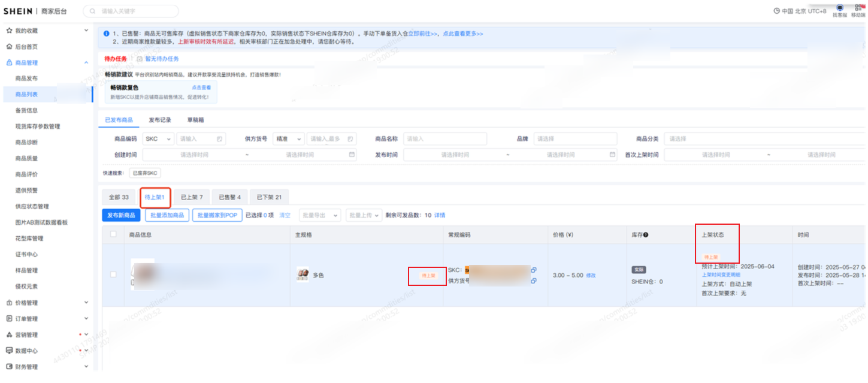
Task: Open the 精准 match mode dropdown
Action: click(288, 139)
